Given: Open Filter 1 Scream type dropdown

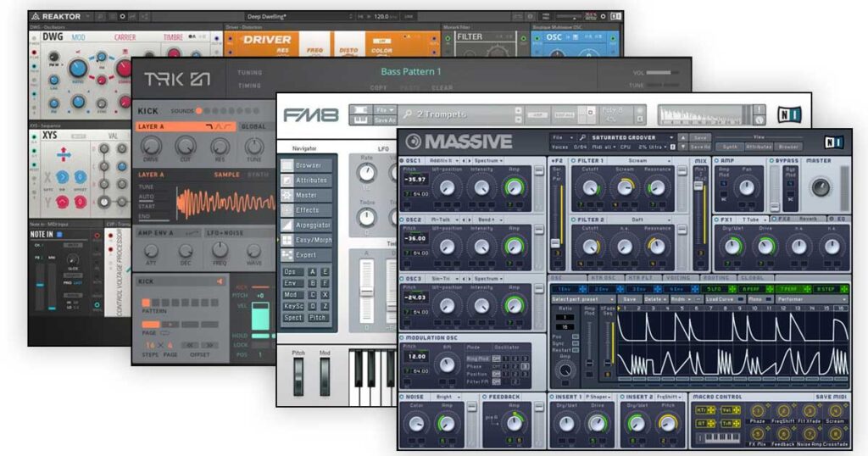Looking at the screenshot, I should tap(640, 160).
